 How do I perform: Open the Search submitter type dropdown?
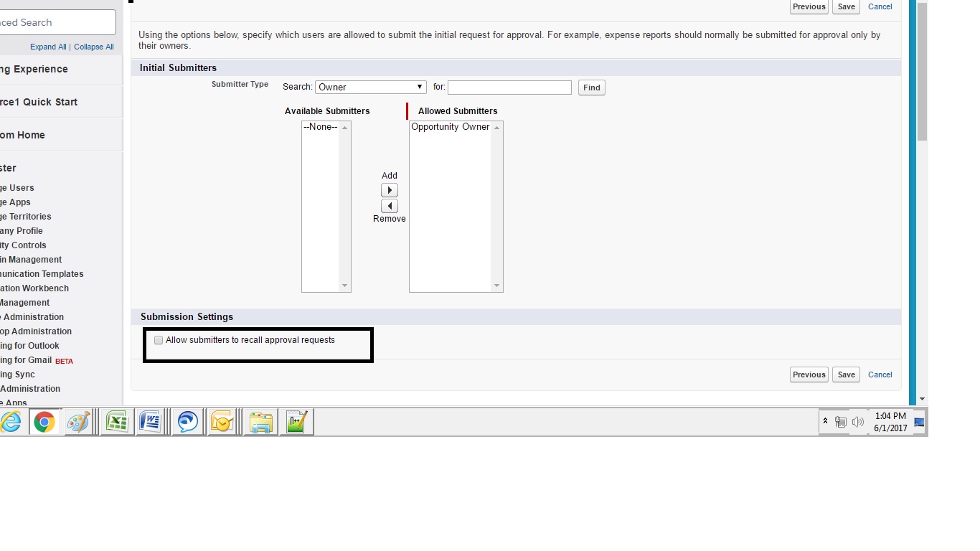click(x=371, y=87)
